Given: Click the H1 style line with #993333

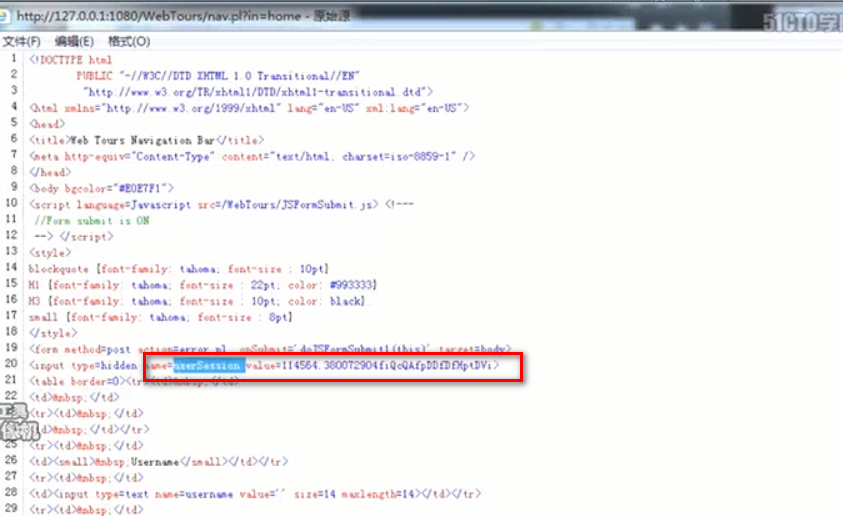Looking at the screenshot, I should coord(203,285).
